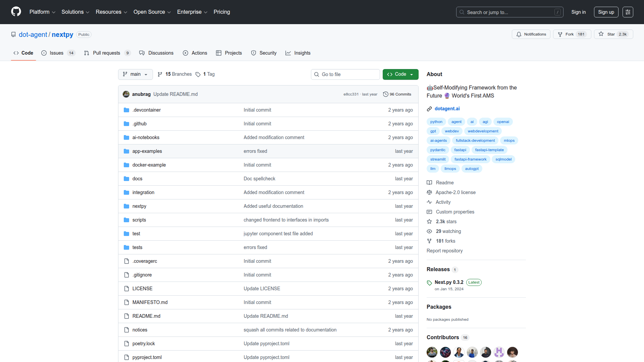Viewport: 644px width, 362px height.
Task: Open the command palette icon in the header
Action: 628,12
